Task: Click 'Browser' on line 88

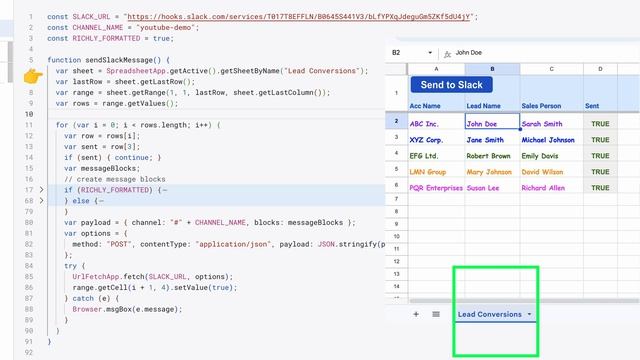Action: pyautogui.click(x=87, y=309)
